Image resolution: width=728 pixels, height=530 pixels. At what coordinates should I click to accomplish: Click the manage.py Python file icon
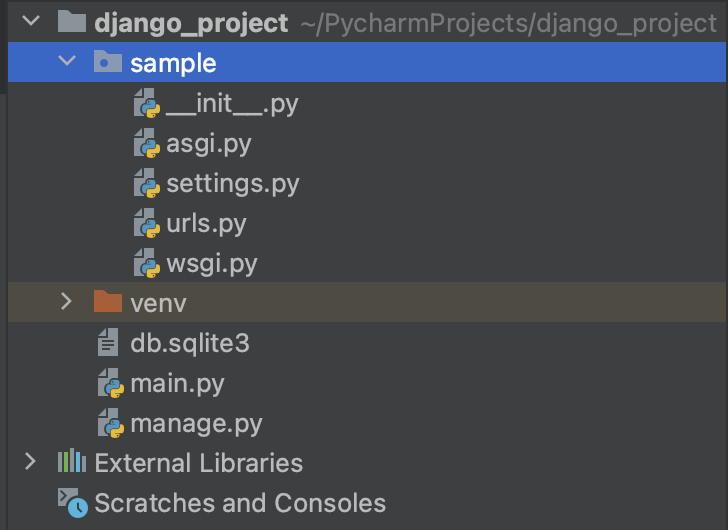click(x=110, y=423)
